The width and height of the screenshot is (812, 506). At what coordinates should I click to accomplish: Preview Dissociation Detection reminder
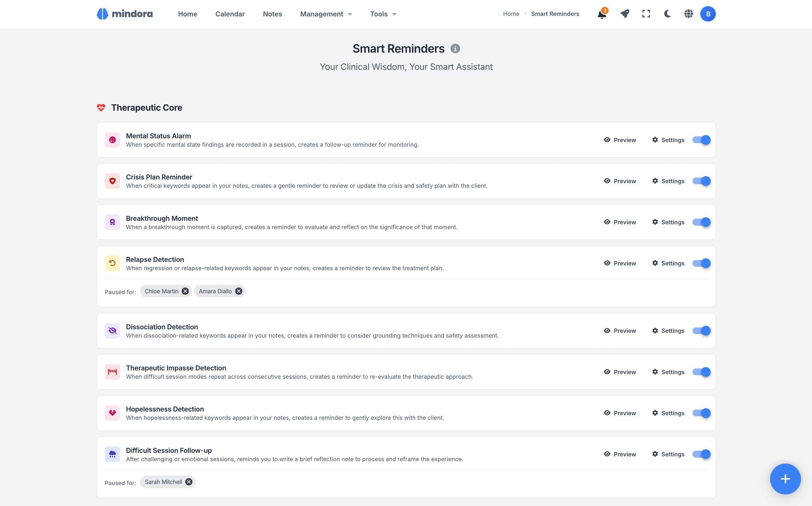pyautogui.click(x=620, y=331)
